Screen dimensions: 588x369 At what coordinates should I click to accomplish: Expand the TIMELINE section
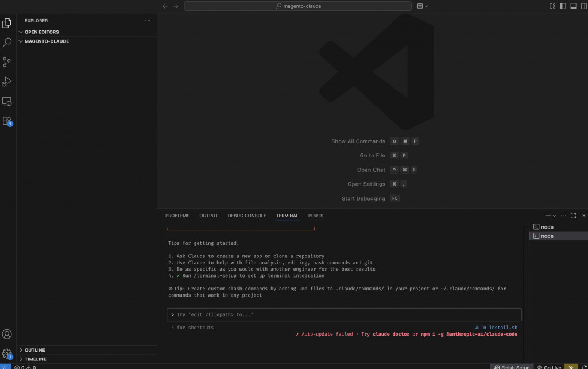(x=87, y=359)
